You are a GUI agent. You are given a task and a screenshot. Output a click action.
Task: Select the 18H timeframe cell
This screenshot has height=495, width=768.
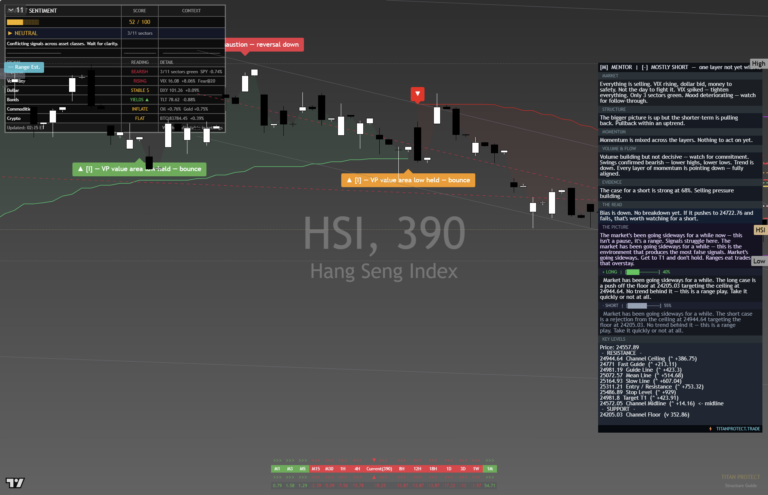click(x=433, y=469)
